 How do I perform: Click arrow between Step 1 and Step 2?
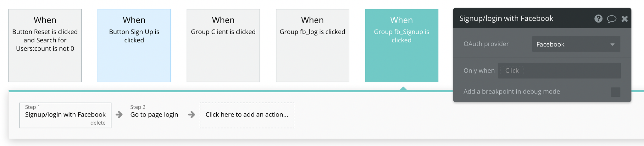tap(119, 115)
